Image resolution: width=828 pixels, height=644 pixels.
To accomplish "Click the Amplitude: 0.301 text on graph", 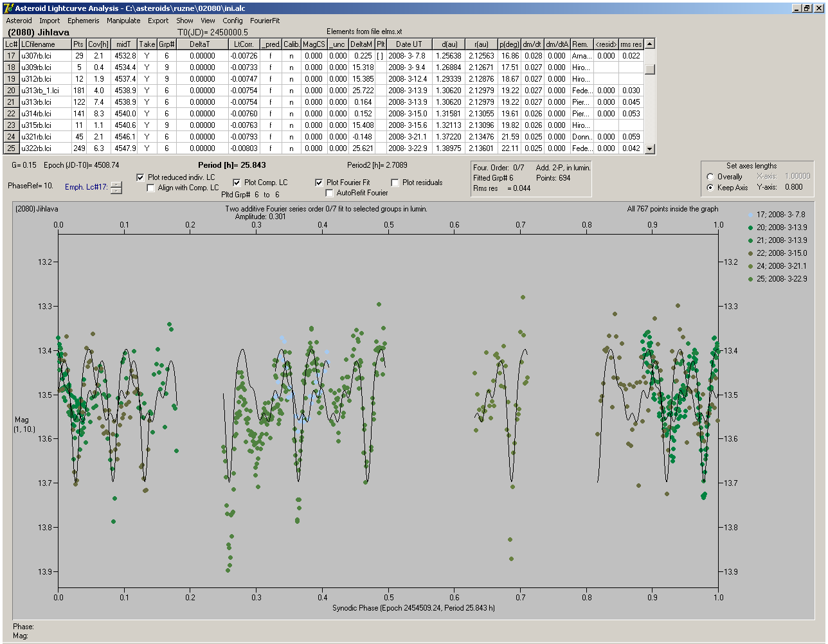I will click(x=262, y=217).
